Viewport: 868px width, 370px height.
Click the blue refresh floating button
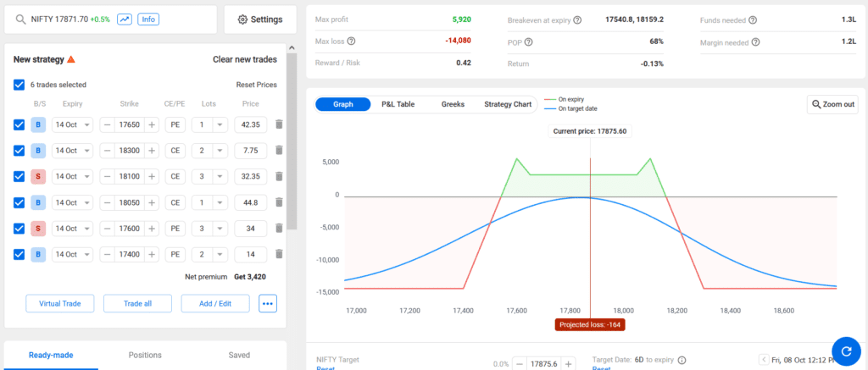(845, 351)
